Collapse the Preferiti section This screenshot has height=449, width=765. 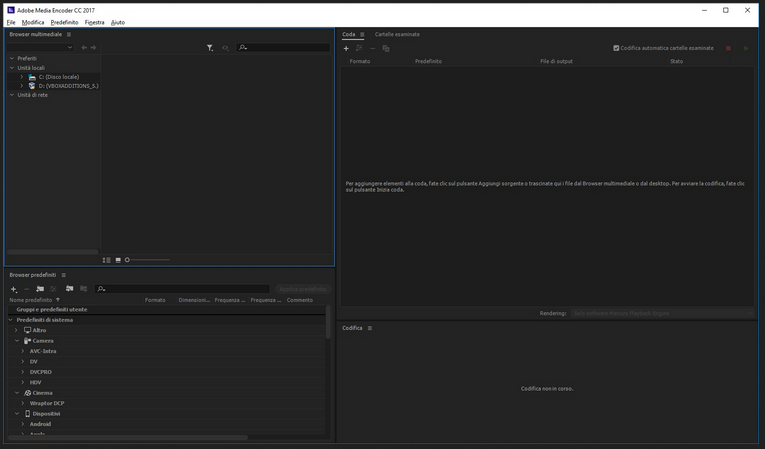(x=12, y=59)
